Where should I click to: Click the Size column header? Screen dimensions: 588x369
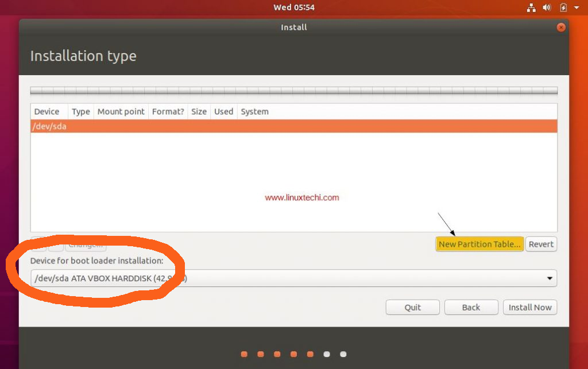point(199,111)
